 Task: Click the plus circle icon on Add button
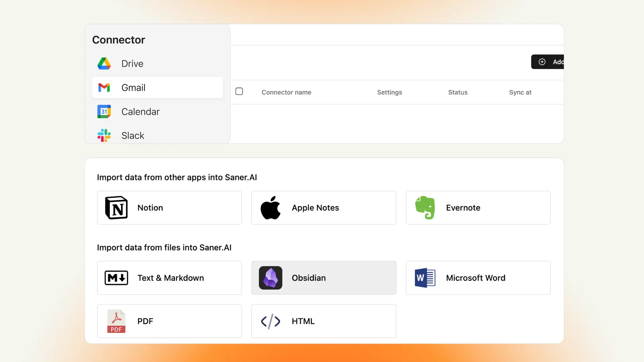coord(542,62)
